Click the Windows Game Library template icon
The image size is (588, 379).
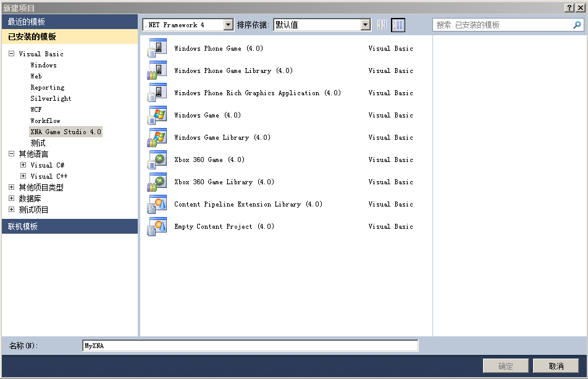[157, 137]
